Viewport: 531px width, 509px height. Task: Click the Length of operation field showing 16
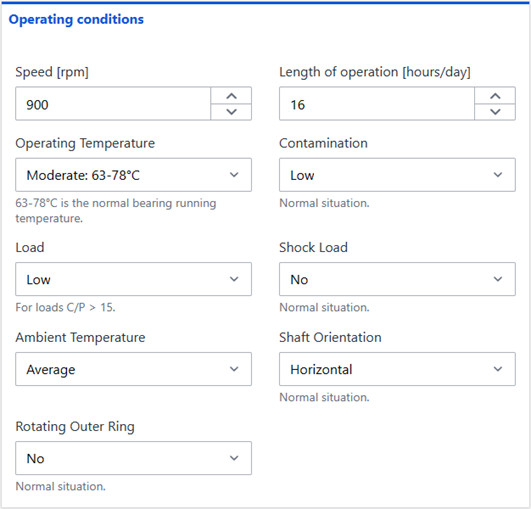tap(377, 104)
